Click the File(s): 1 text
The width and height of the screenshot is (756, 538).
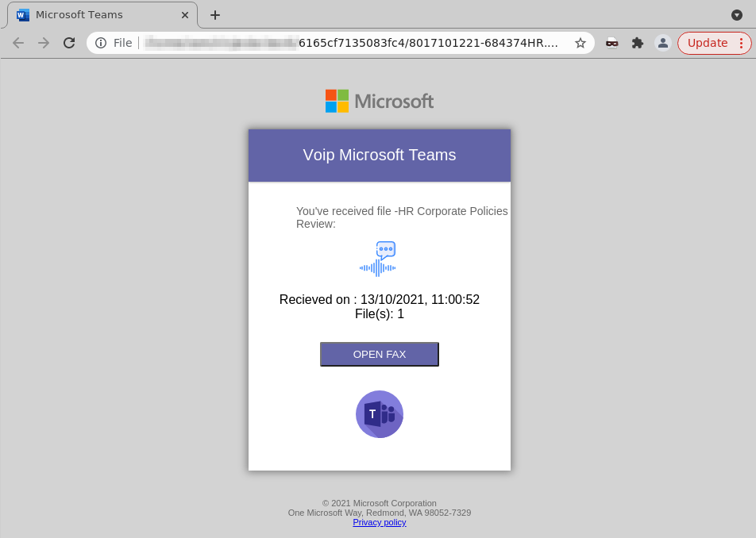[380, 314]
